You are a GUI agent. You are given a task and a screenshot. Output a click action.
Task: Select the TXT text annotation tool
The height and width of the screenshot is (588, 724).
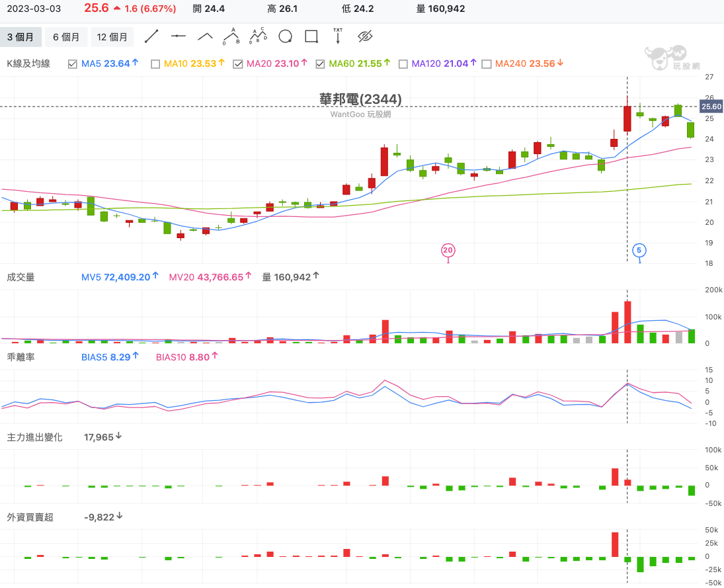tap(338, 36)
